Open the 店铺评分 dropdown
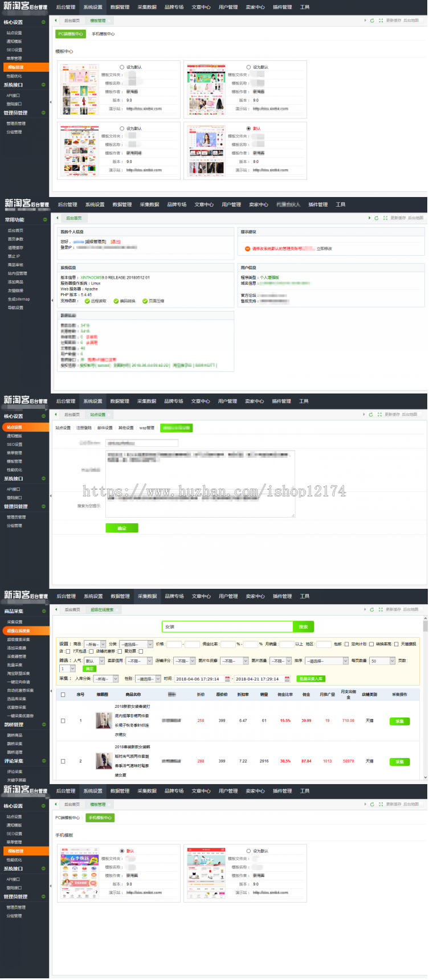 pyautogui.click(x=184, y=661)
